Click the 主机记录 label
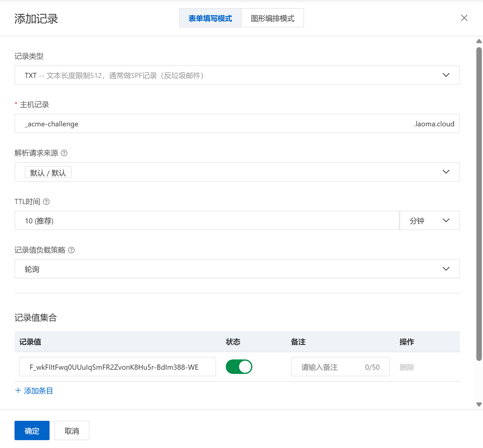The height and width of the screenshot is (448, 483). pos(34,105)
